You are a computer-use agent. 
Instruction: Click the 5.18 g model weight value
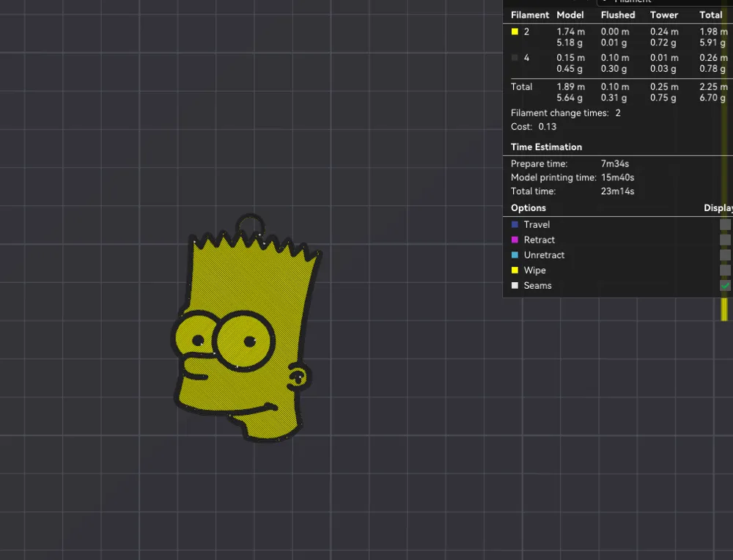(570, 43)
